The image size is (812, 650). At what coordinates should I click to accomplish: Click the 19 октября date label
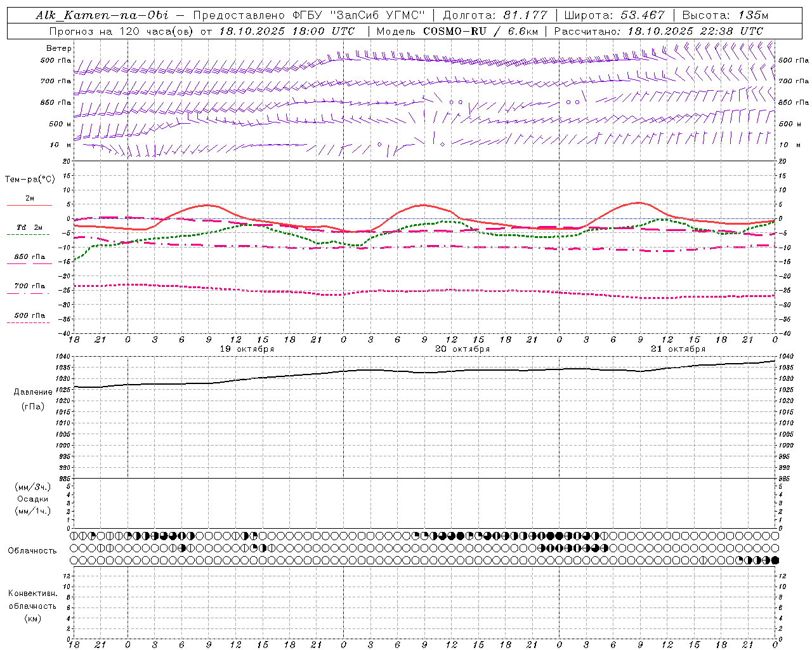pyautogui.click(x=247, y=349)
